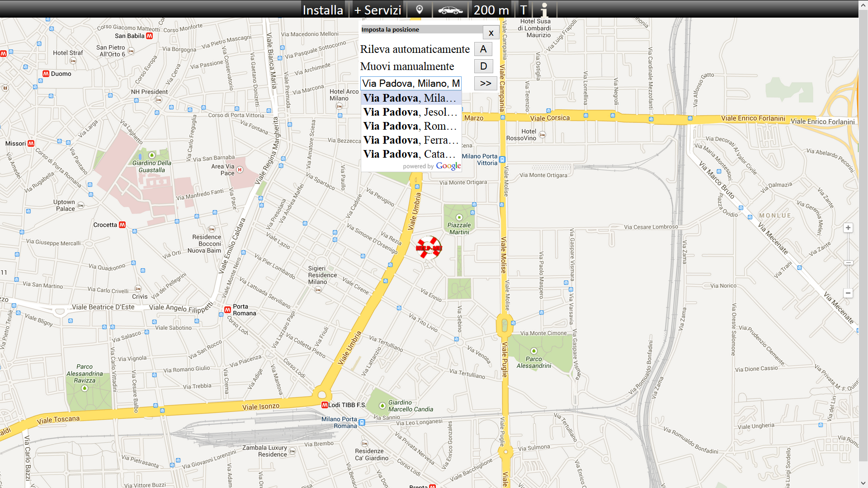Zoom out with the map minus button

(x=848, y=293)
